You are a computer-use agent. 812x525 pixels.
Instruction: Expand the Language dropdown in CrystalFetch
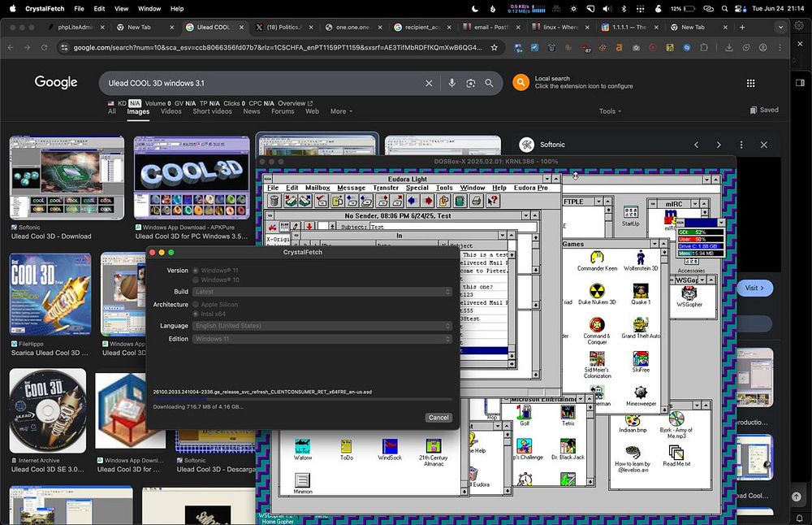[322, 326]
